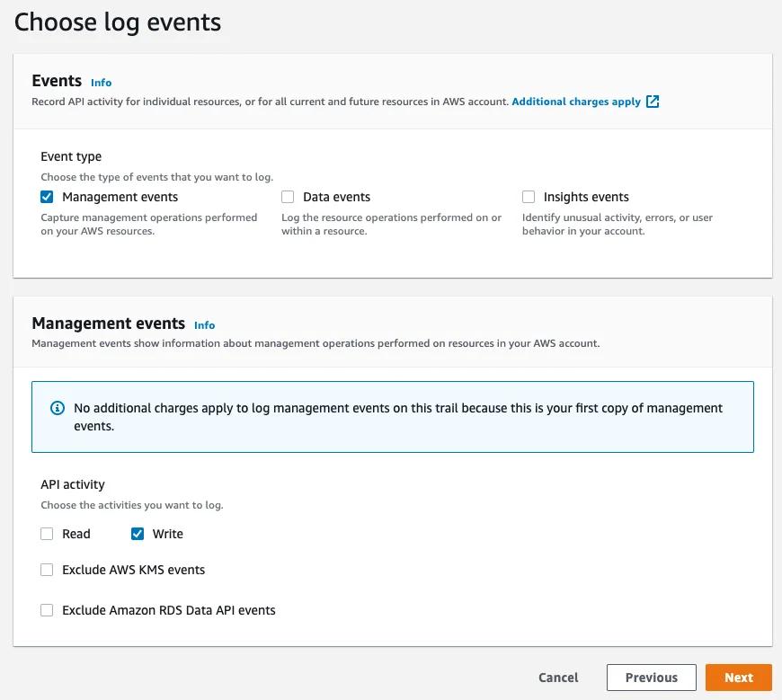Image resolution: width=782 pixels, height=700 pixels.
Task: Go back with the Previous button
Action: pyautogui.click(x=651, y=678)
